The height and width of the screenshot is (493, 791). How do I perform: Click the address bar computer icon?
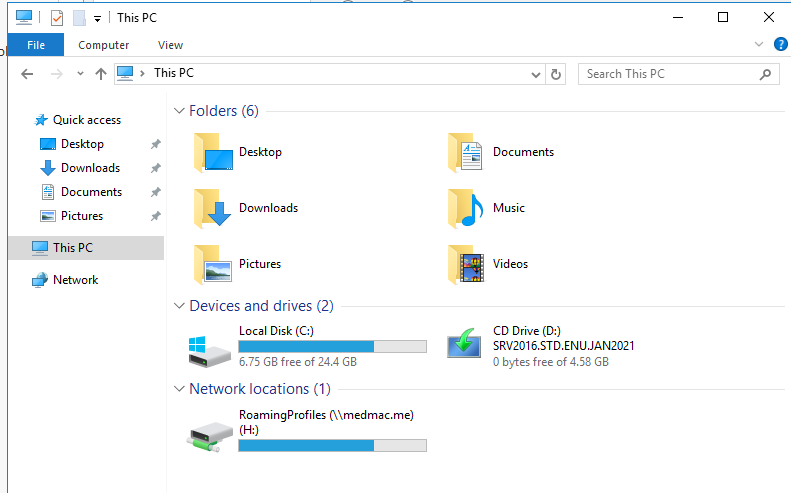[x=125, y=74]
